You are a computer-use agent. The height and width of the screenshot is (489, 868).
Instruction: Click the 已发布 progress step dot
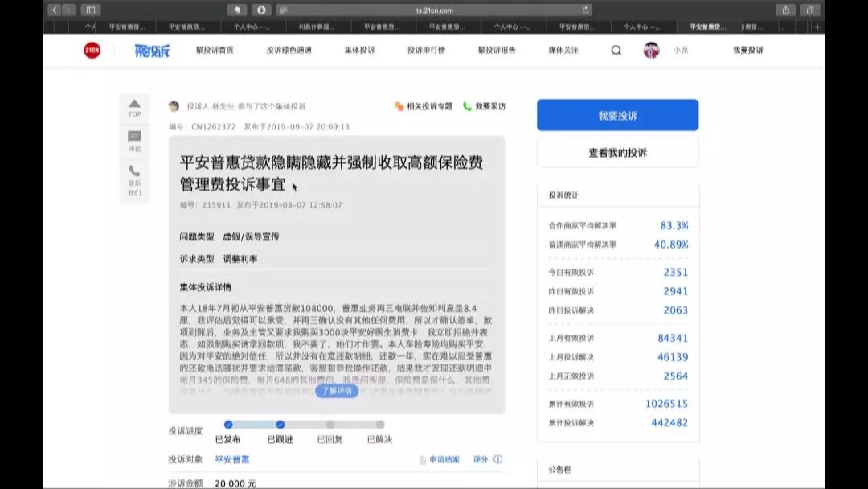[228, 425]
